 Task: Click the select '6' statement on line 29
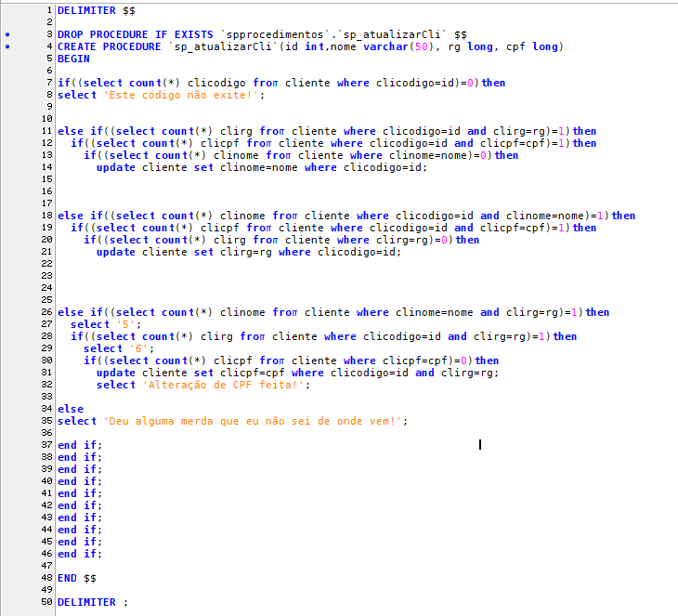click(119, 348)
